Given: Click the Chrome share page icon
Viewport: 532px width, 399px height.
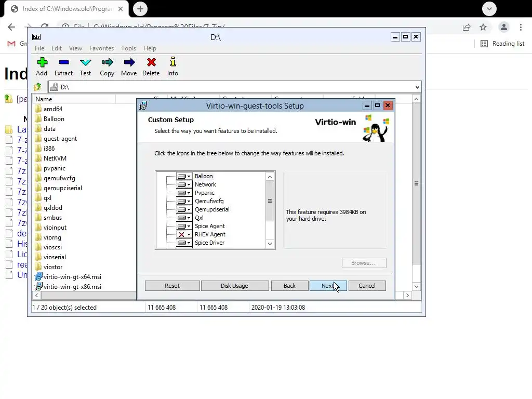Looking at the screenshot, I should coord(467,27).
